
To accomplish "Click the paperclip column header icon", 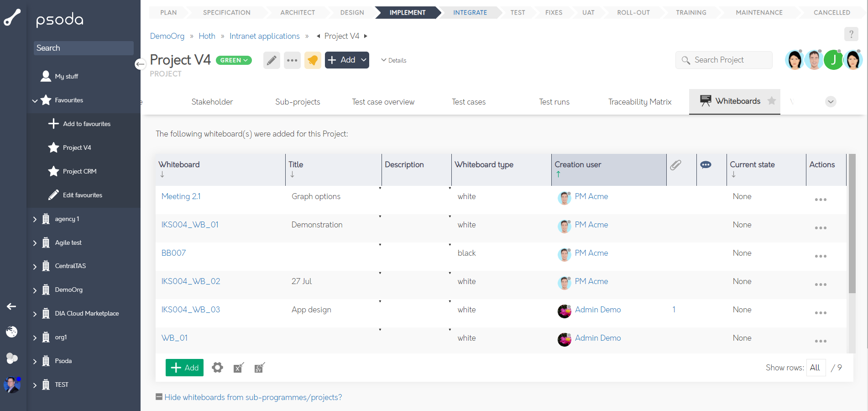I will pos(676,165).
